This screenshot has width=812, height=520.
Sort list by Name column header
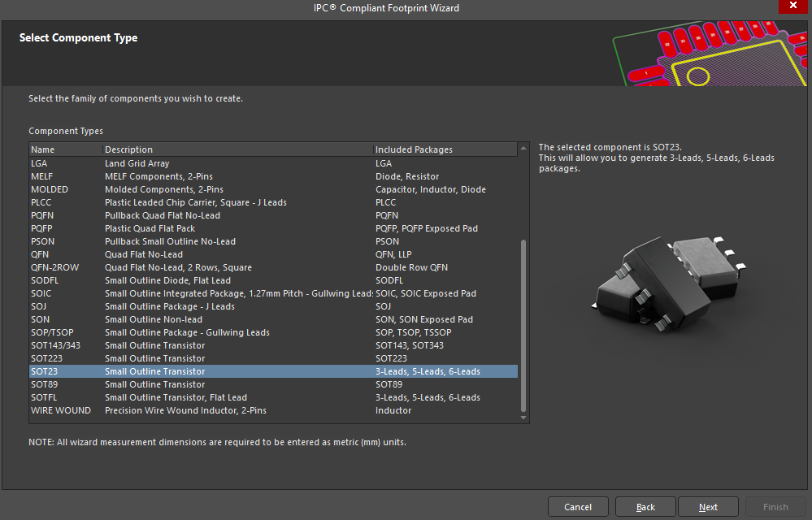pyautogui.click(x=65, y=149)
